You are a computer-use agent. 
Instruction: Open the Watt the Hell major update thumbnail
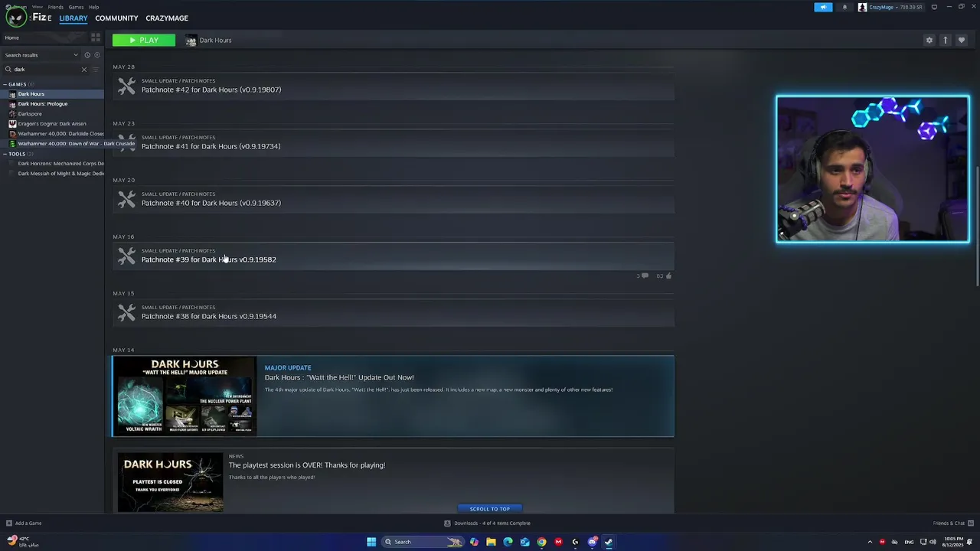coord(185,396)
